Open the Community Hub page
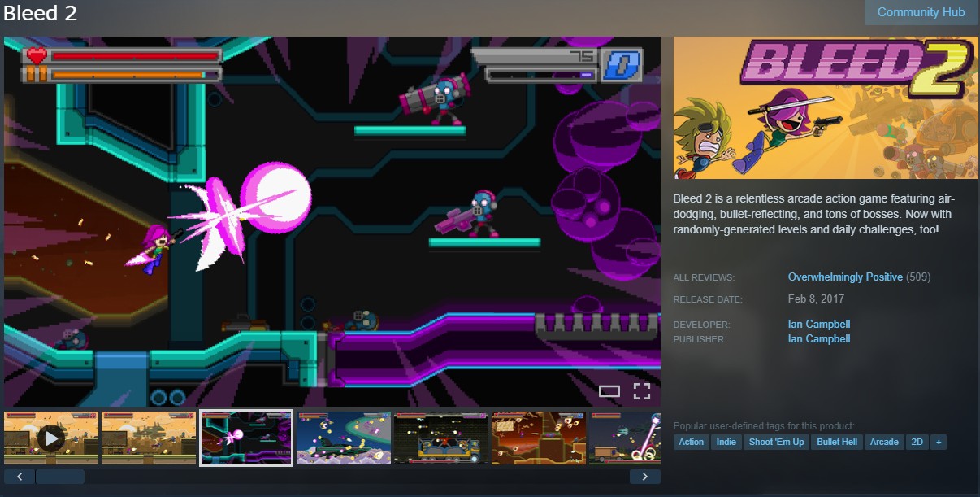Screen dimensions: 980x497 point(921,12)
